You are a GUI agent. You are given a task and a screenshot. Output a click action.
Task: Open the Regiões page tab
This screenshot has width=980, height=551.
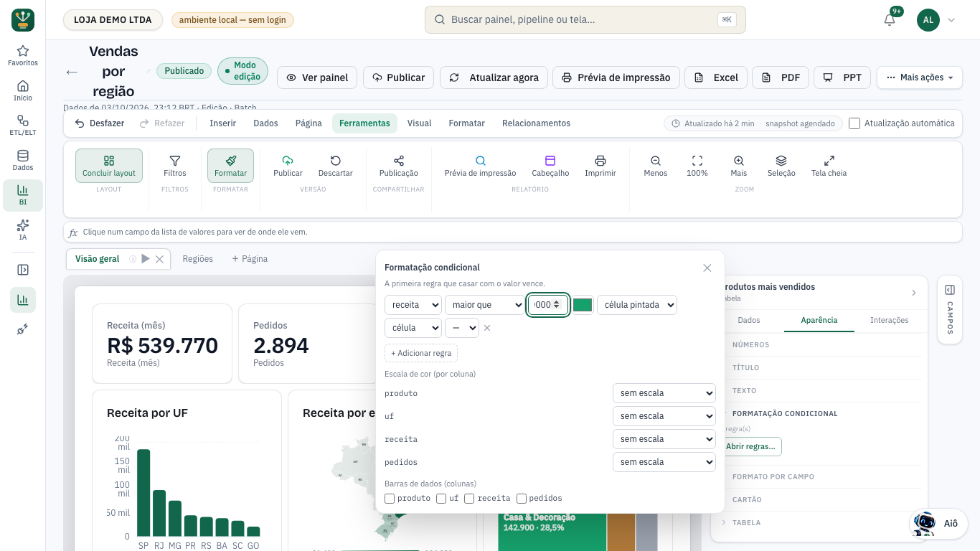pos(198,259)
